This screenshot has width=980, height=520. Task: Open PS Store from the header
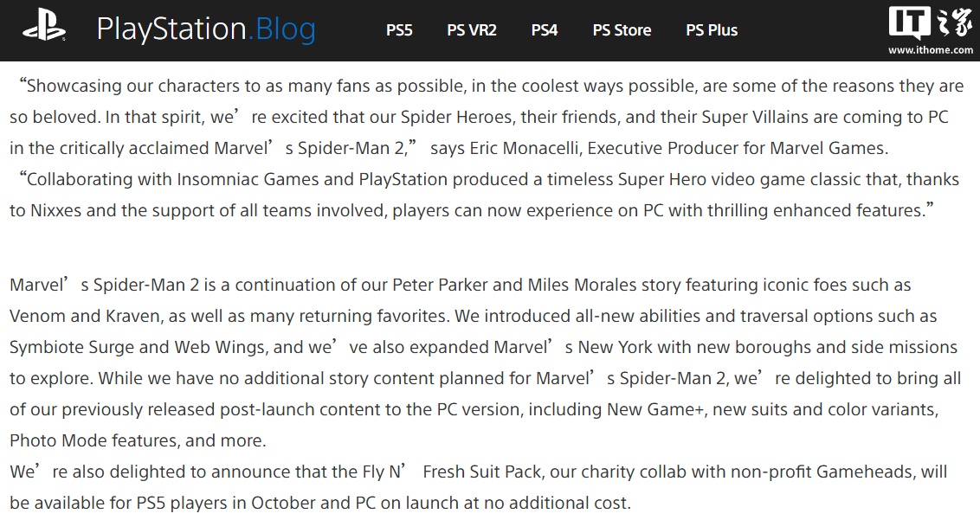[x=622, y=30]
